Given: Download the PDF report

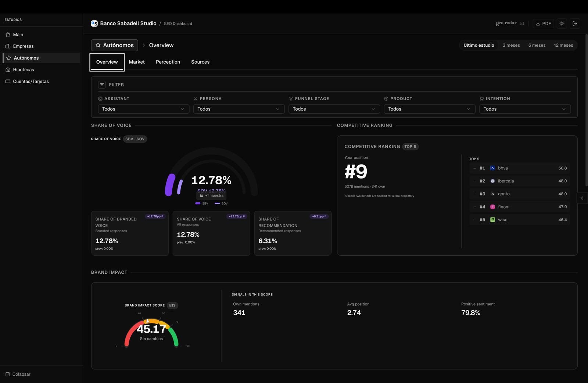Looking at the screenshot, I should 543,24.
